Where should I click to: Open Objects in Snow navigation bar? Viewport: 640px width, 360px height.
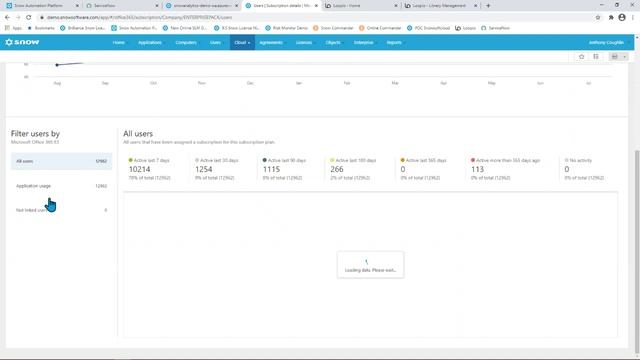click(x=333, y=42)
